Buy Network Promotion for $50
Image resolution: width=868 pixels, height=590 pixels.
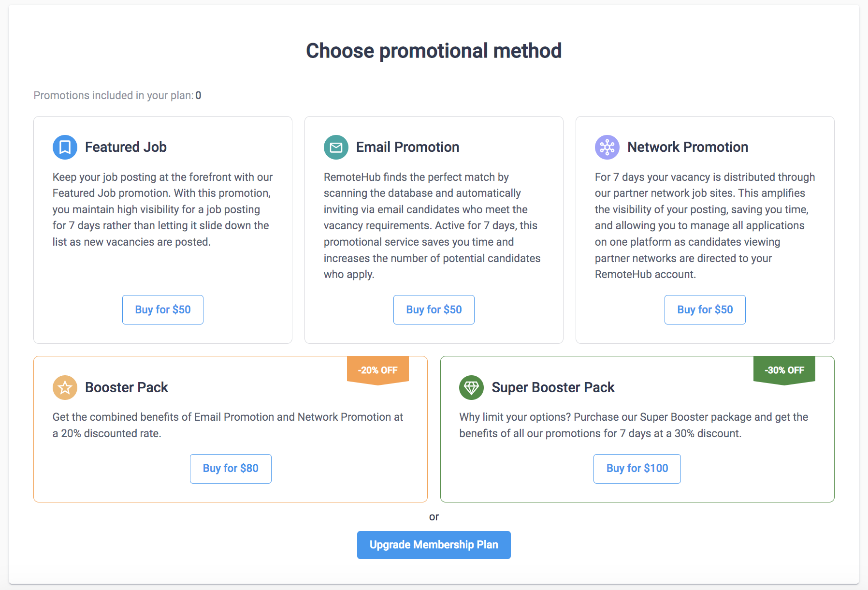[705, 310]
